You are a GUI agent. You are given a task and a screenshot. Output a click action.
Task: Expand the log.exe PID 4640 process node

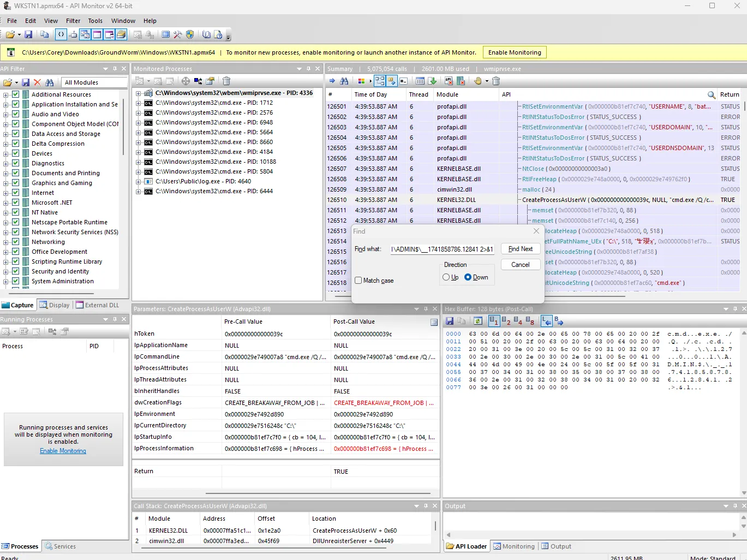(x=139, y=181)
